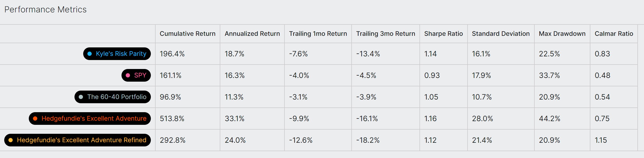Click the blue dot beside Kyle's Risk Parity
The height and width of the screenshot is (158, 644).
coord(90,54)
